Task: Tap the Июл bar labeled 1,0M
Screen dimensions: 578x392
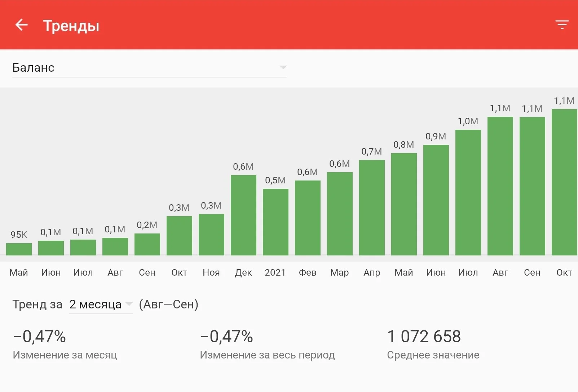Action: (468, 192)
